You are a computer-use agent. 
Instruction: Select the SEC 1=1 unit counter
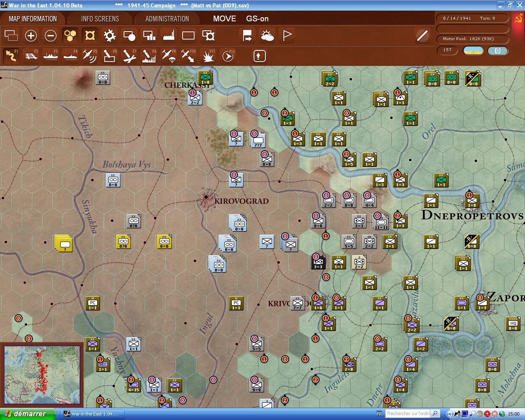pos(103,365)
